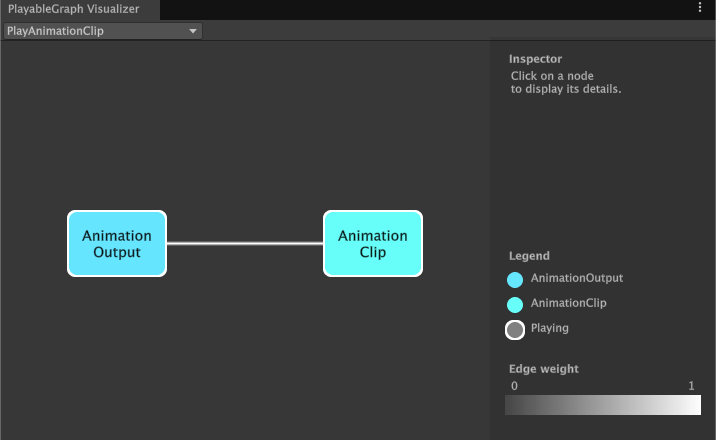Viewport: 716px width, 440px height.
Task: Click the AnimationOutput legend color circle
Action: [x=516, y=281]
